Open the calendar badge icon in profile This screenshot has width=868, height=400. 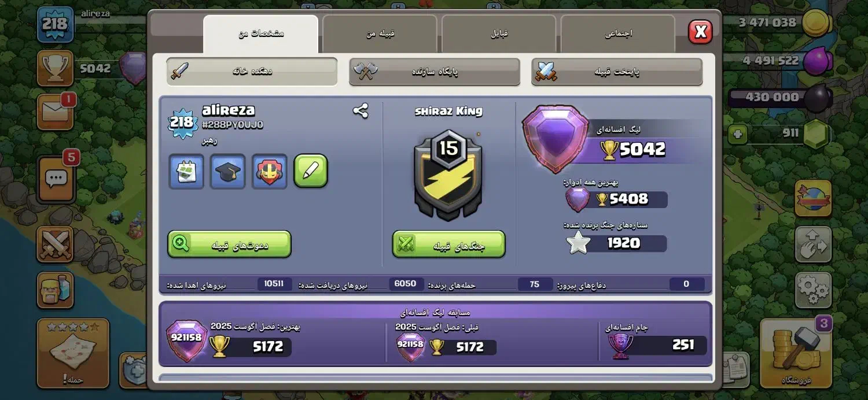(186, 172)
